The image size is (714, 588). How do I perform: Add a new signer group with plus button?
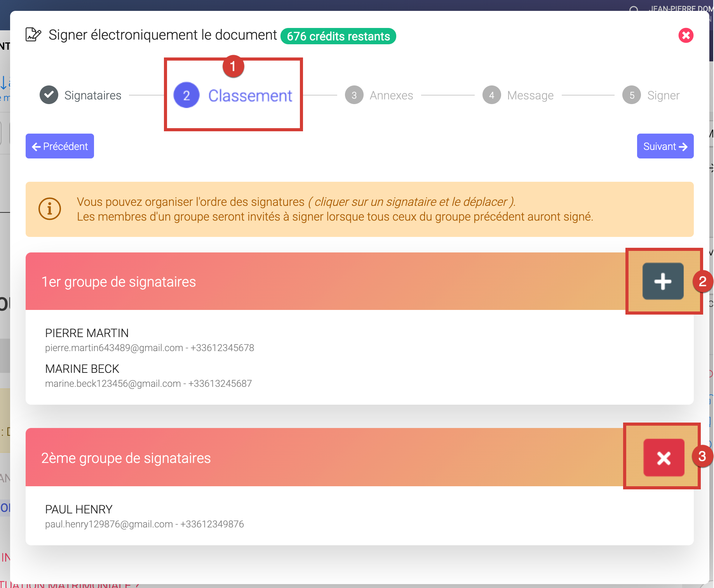663,281
